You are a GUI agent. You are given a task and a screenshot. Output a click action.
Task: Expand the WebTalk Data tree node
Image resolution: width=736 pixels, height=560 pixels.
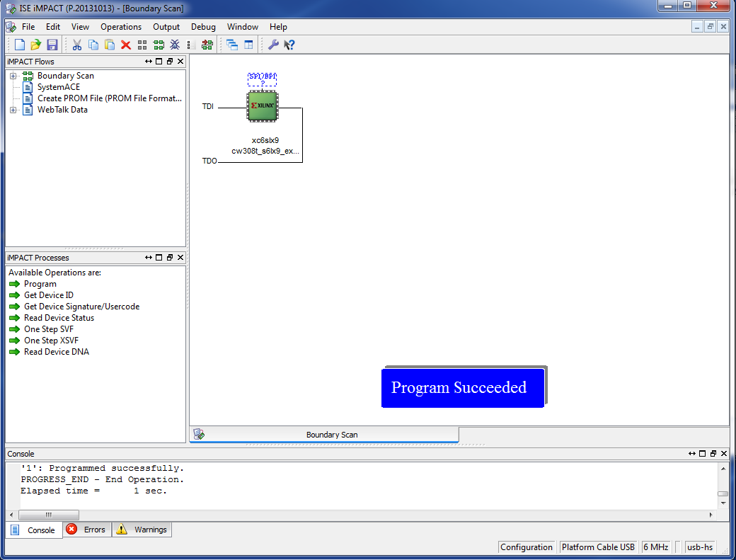pos(13,110)
